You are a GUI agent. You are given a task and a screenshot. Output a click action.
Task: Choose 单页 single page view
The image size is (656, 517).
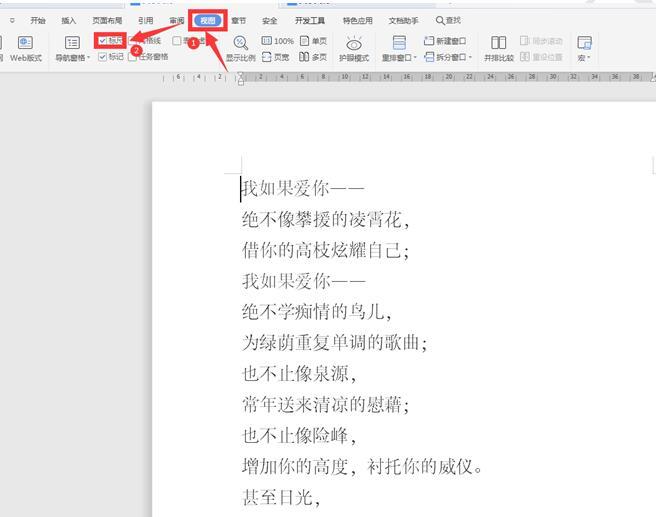pyautogui.click(x=313, y=41)
